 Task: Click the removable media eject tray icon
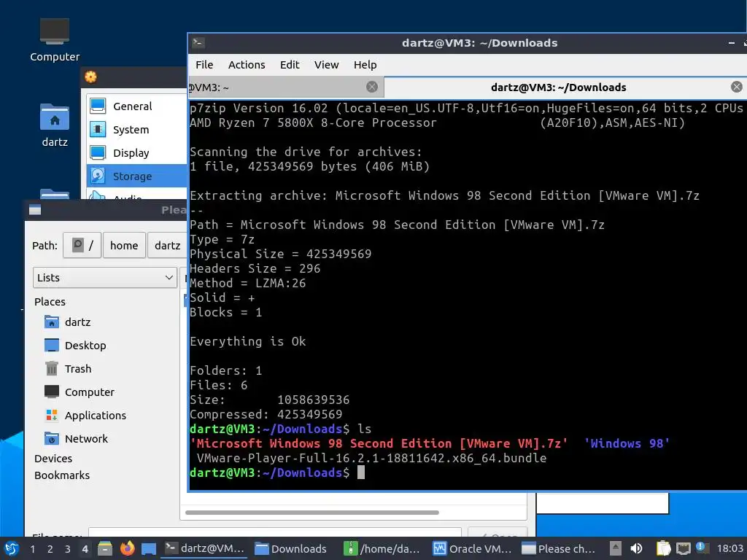[x=615, y=548]
